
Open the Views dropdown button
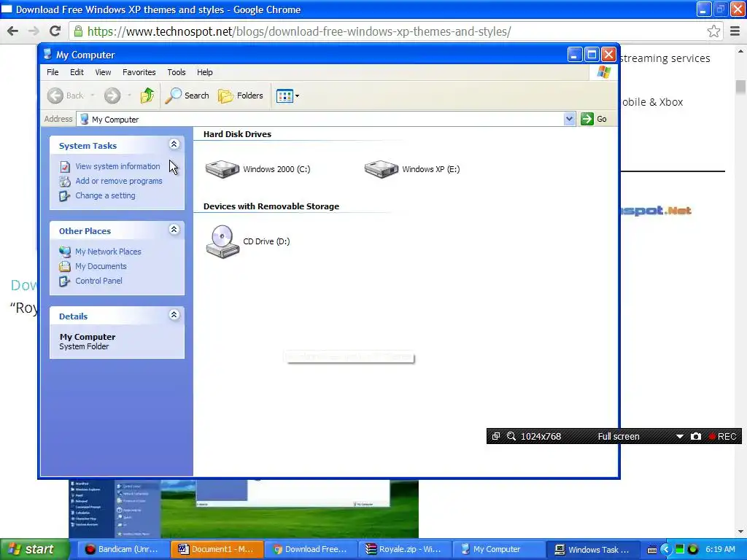coord(287,96)
